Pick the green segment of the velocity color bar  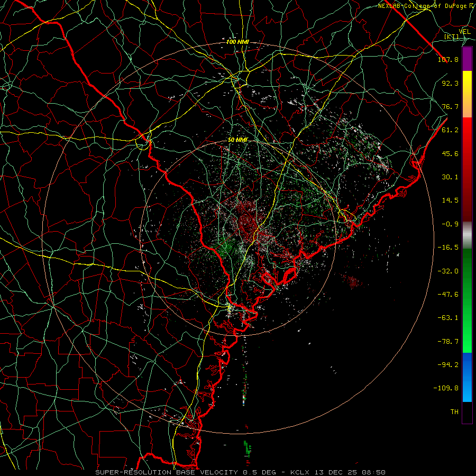[467, 300]
